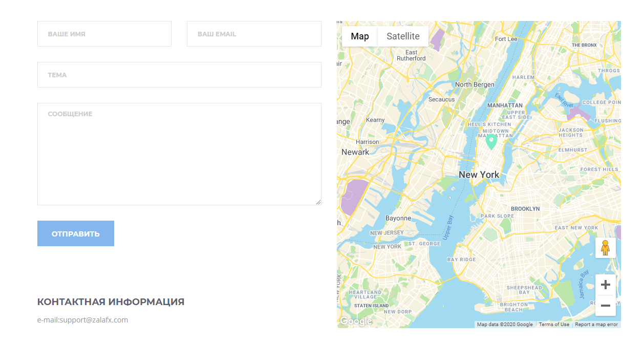
Task: Click the BROOKLYN label on the map
Action: (x=525, y=209)
